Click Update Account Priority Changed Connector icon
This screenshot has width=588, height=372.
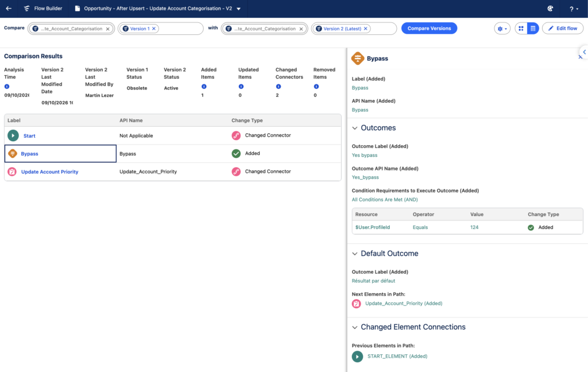pos(236,172)
